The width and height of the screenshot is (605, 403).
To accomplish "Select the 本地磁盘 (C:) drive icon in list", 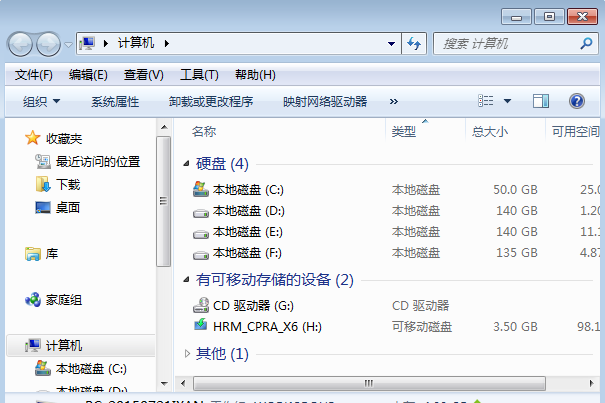I will pyautogui.click(x=201, y=189).
